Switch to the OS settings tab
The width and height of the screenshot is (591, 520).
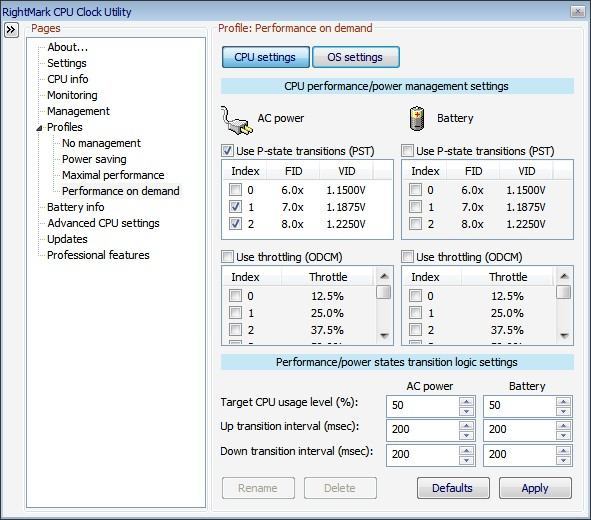(x=355, y=57)
